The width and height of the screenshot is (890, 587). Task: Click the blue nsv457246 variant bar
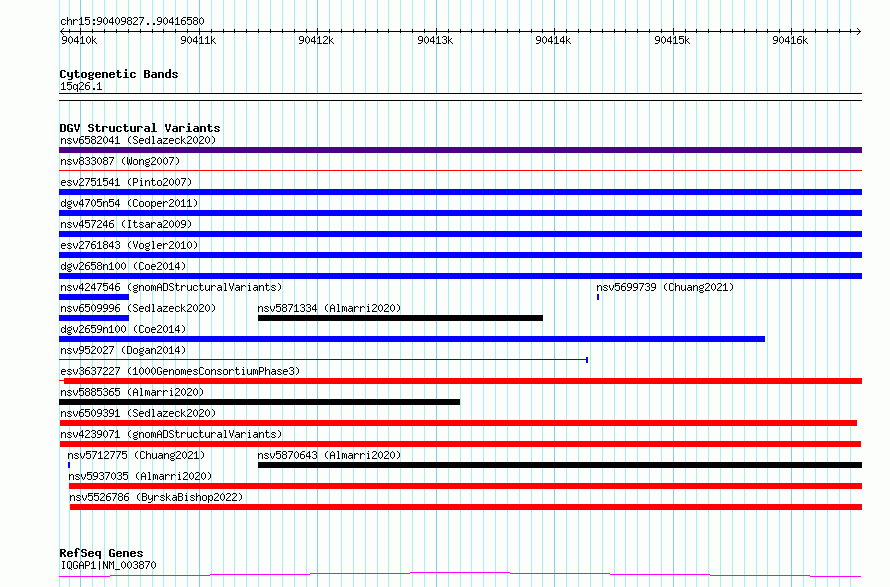(460, 234)
